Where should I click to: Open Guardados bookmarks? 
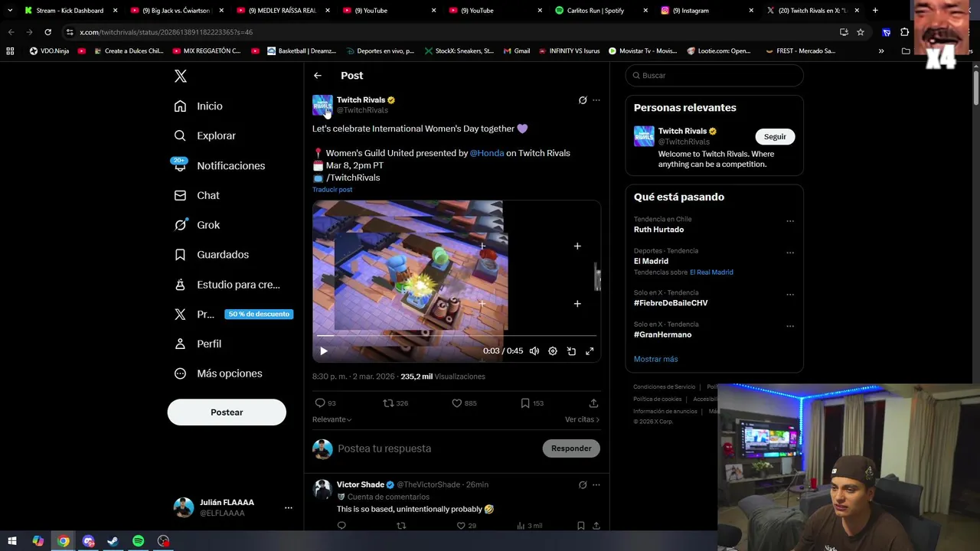click(211, 255)
